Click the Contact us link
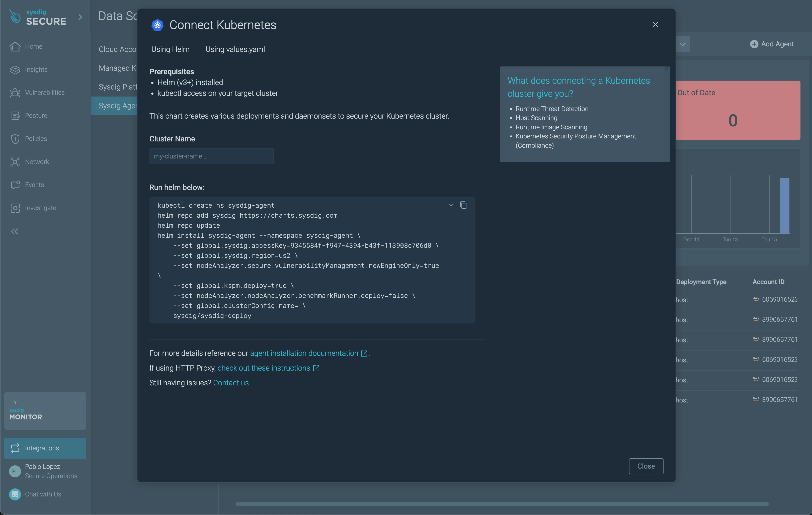Image resolution: width=812 pixels, height=515 pixels. [231, 383]
